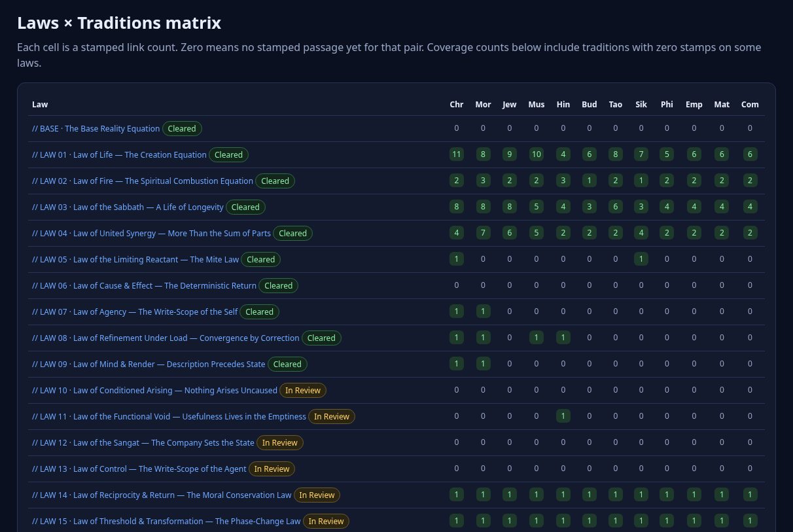Open LAW 06 Law of Cause & Effect link

[x=144, y=286]
